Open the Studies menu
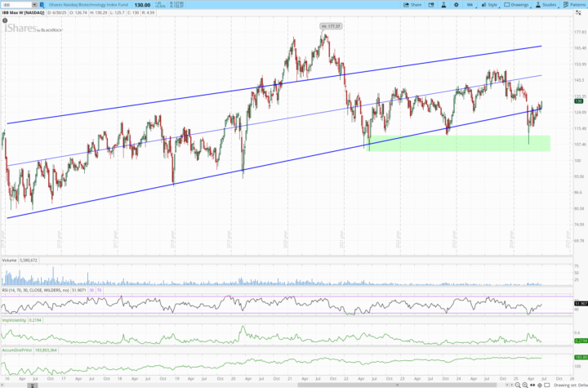The width and height of the screenshot is (588, 388). 546,5
